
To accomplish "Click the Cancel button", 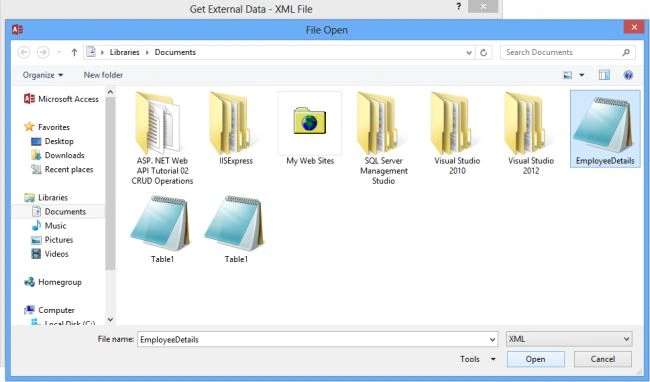I will 603,359.
